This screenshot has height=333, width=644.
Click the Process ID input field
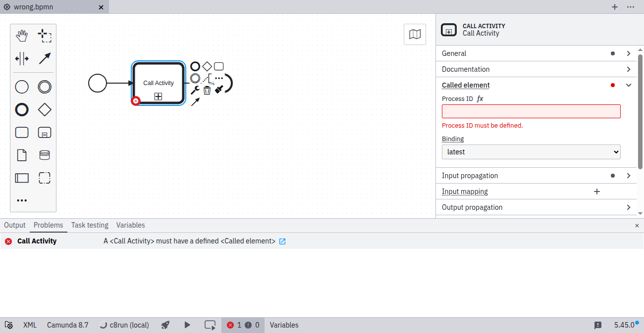tap(531, 111)
